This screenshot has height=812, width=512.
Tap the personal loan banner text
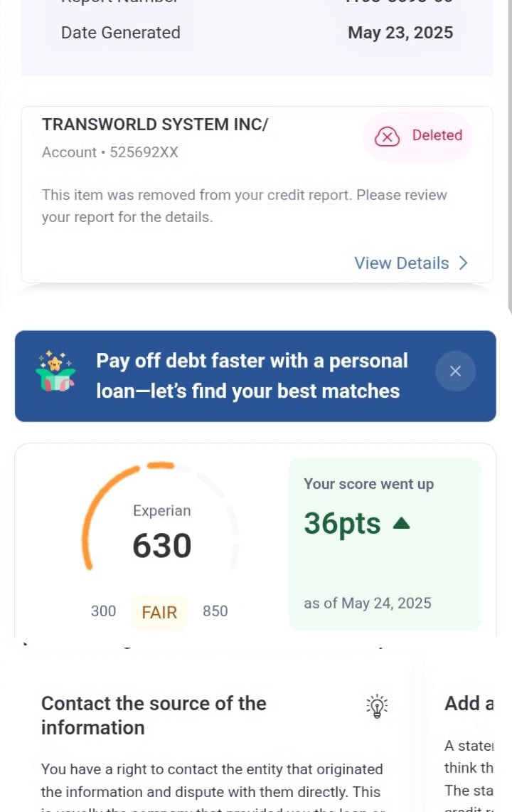[x=252, y=376]
